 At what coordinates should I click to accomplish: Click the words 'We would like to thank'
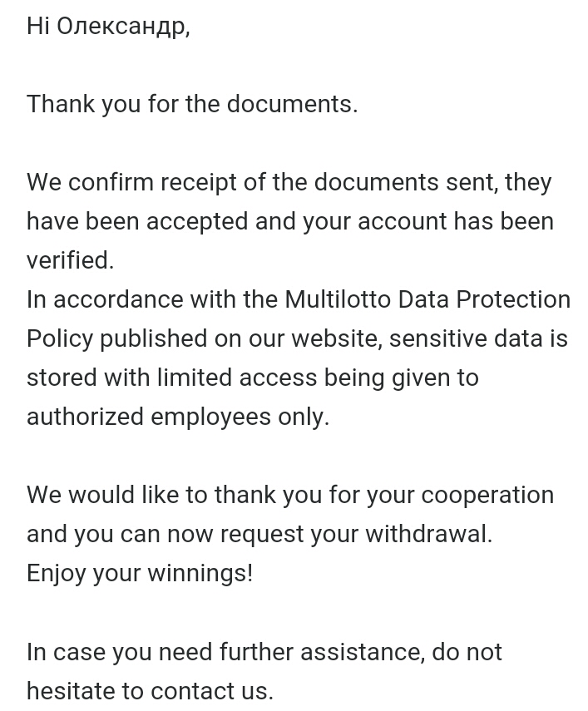coord(151,495)
